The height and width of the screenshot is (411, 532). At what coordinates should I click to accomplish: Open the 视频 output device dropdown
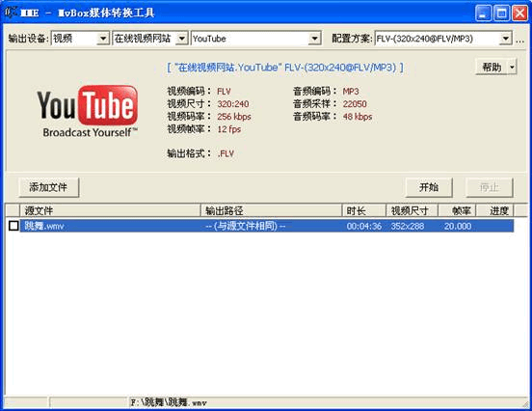[103, 39]
